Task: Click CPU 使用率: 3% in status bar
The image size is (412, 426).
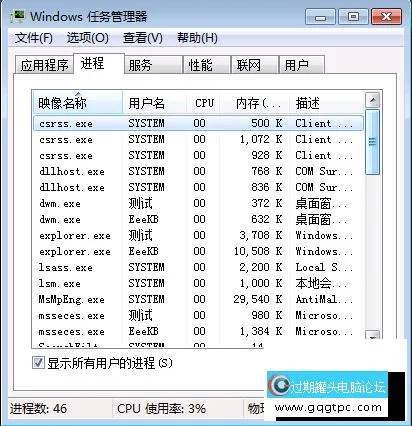Action: 161,408
